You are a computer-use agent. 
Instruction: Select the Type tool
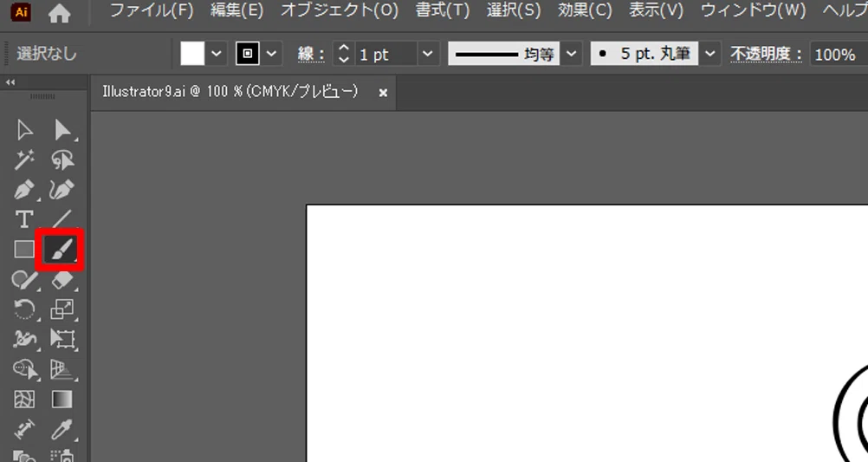24,219
